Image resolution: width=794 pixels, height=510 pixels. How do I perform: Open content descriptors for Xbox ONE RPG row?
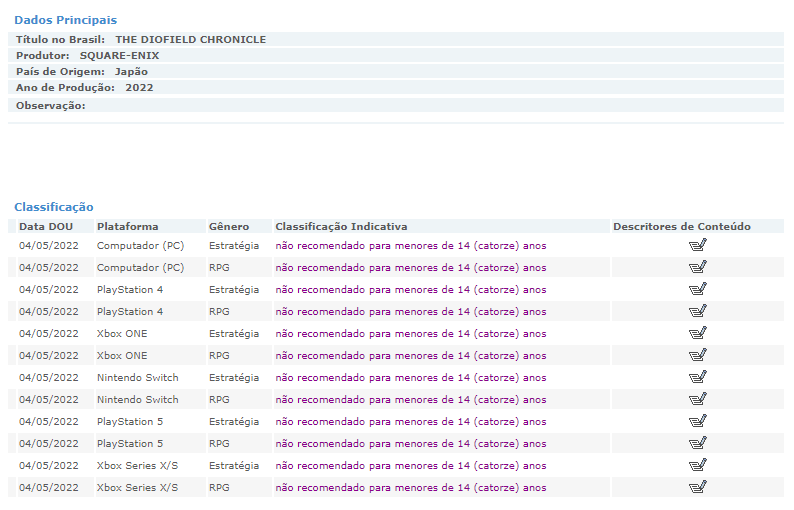coord(697,356)
